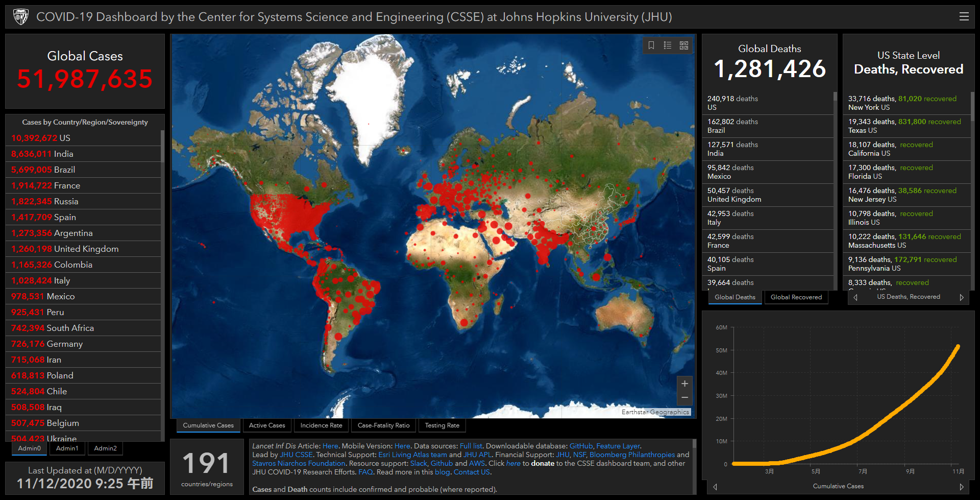Open the map bookmarks icon
The width and height of the screenshot is (980, 500).
[651, 45]
